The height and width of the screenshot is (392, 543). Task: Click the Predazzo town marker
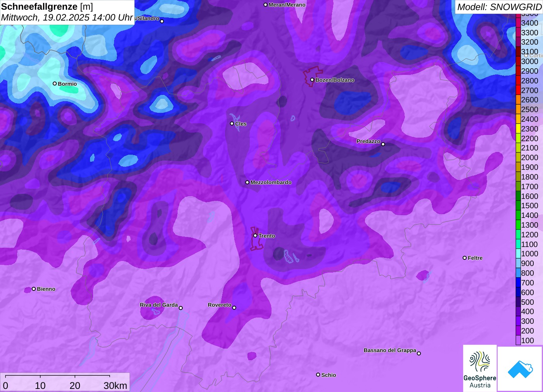click(383, 144)
